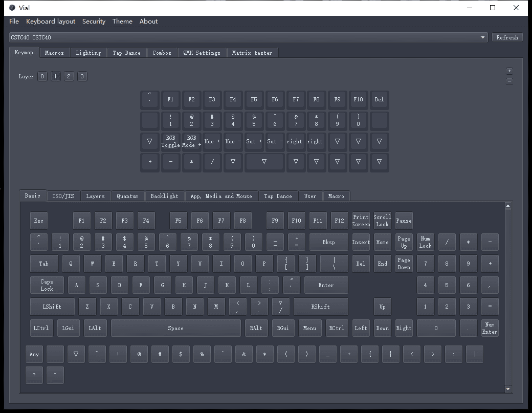
Task: Switch to the Quantum keycode tab
Action: tap(127, 195)
